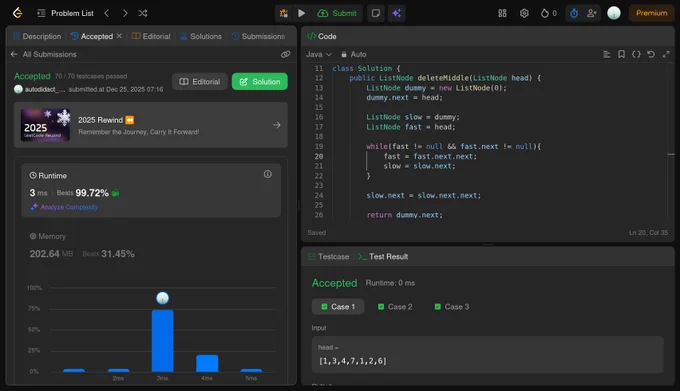Click the curly braces icon in editor

(636, 54)
